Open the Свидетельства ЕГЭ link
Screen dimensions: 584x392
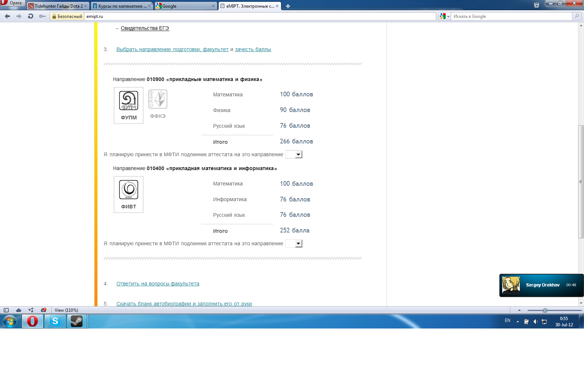click(145, 28)
